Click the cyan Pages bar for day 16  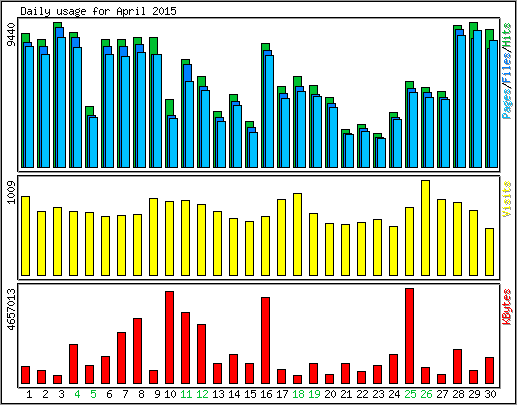269,111
